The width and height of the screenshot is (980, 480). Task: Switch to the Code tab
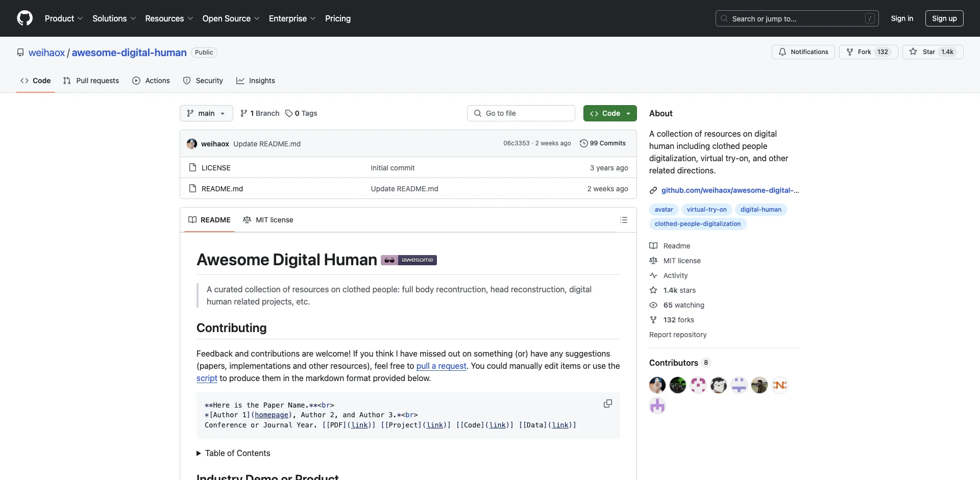tap(35, 81)
